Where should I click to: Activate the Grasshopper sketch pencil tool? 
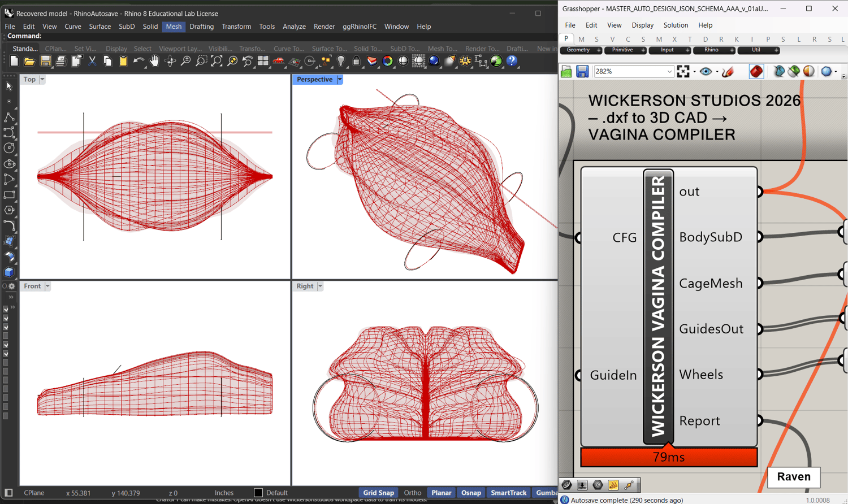point(728,72)
